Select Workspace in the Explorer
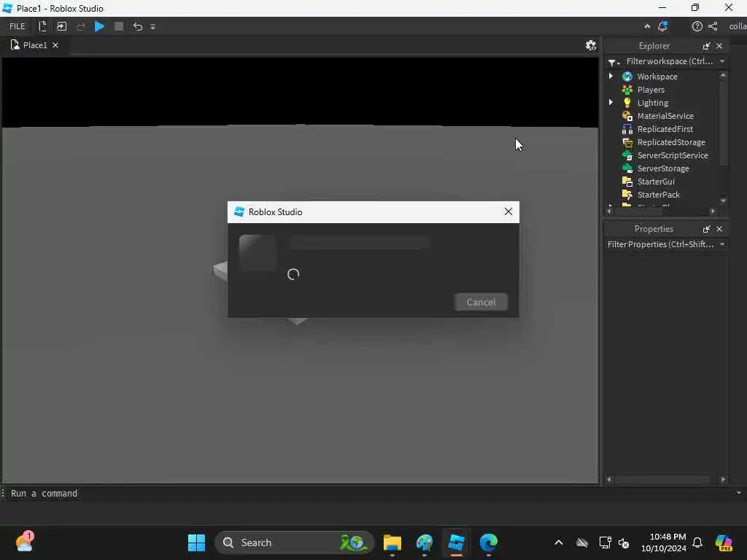Image resolution: width=747 pixels, height=560 pixels. point(657,77)
